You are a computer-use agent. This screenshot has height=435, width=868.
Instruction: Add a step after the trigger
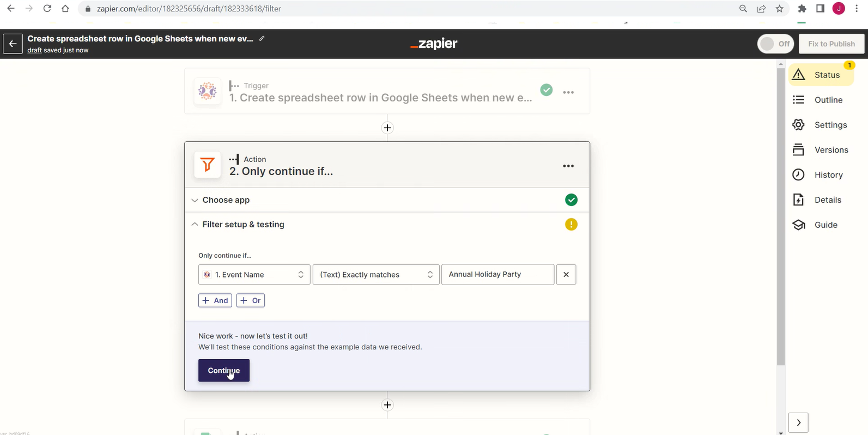[x=387, y=128]
